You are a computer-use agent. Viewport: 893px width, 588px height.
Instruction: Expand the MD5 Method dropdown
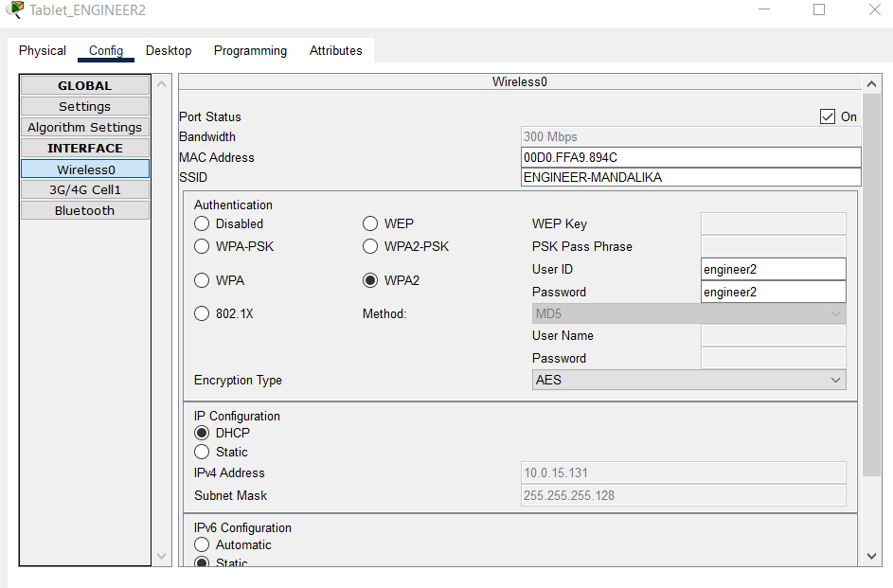(688, 313)
